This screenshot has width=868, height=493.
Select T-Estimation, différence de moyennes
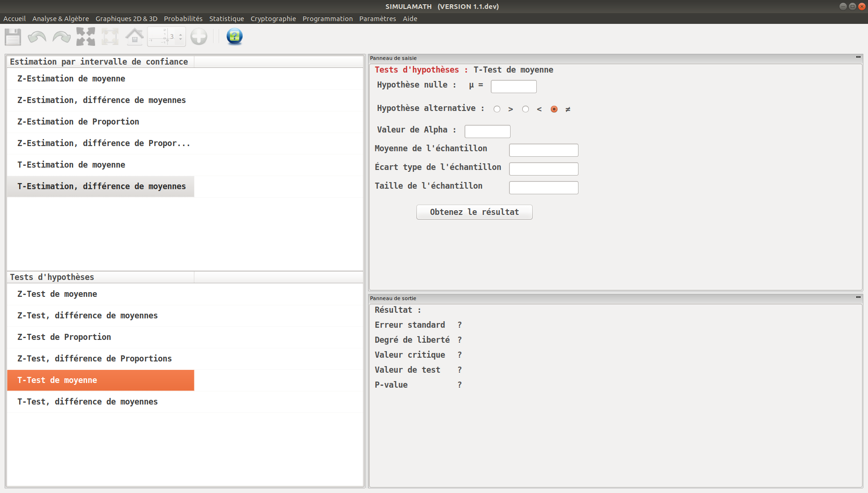coord(101,186)
